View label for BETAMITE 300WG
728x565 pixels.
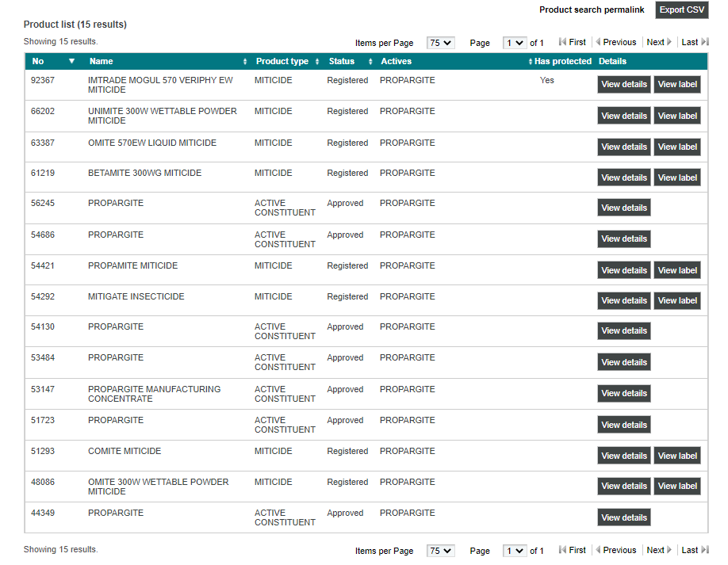[677, 178]
